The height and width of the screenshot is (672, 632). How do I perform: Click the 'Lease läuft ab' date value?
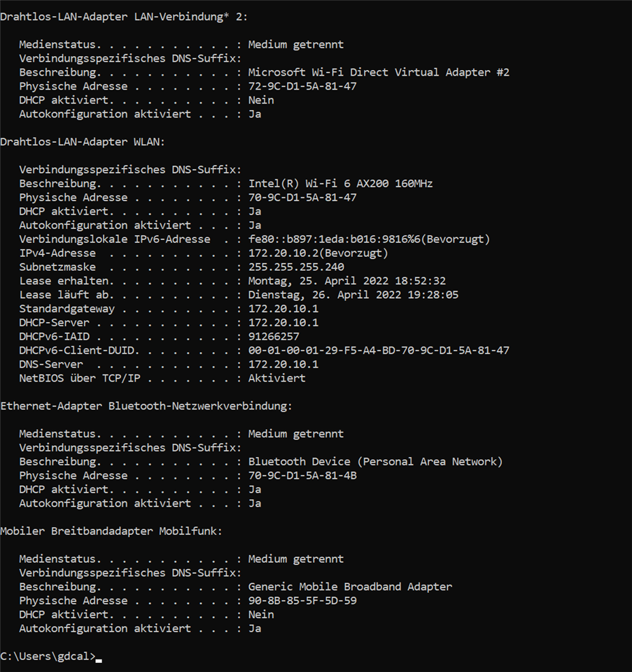[353, 295]
